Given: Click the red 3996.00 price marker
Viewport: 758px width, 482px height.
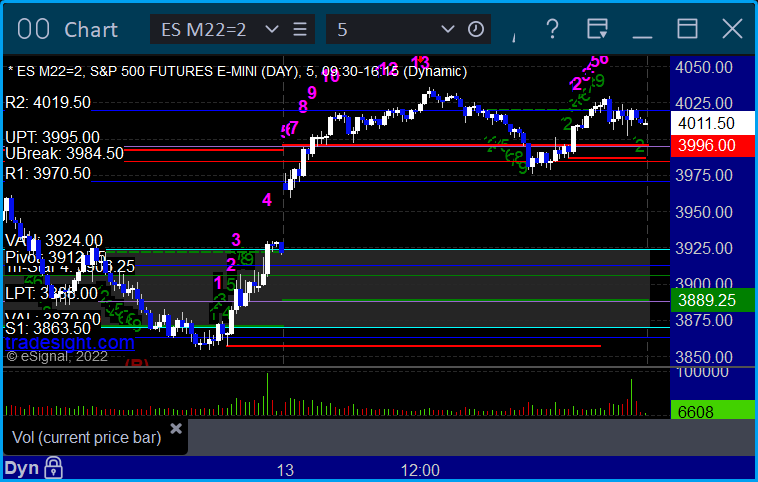Looking at the screenshot, I should [x=707, y=146].
